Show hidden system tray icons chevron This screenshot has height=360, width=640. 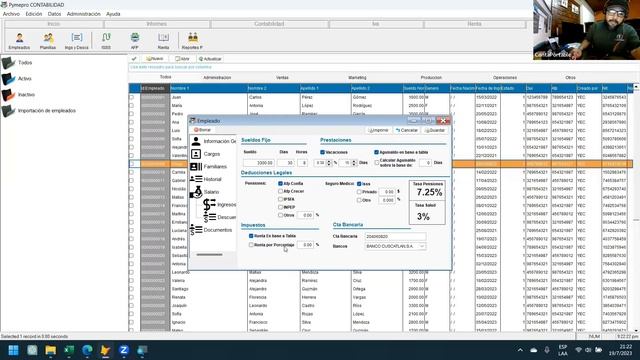click(520, 350)
